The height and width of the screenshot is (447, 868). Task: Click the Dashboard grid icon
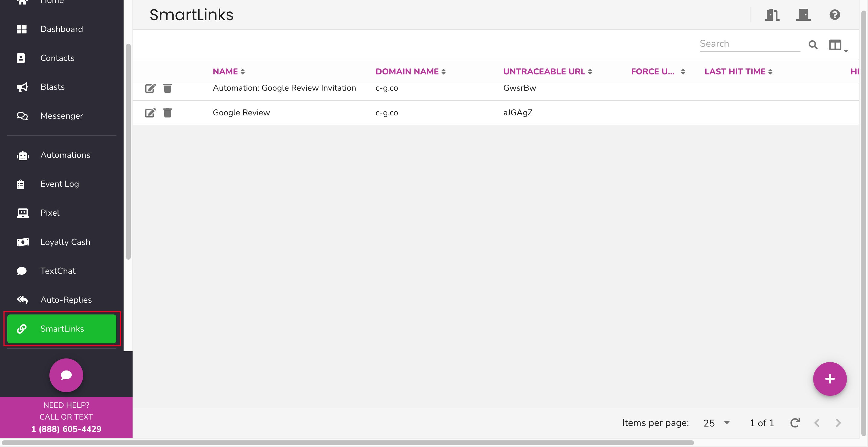(x=22, y=29)
